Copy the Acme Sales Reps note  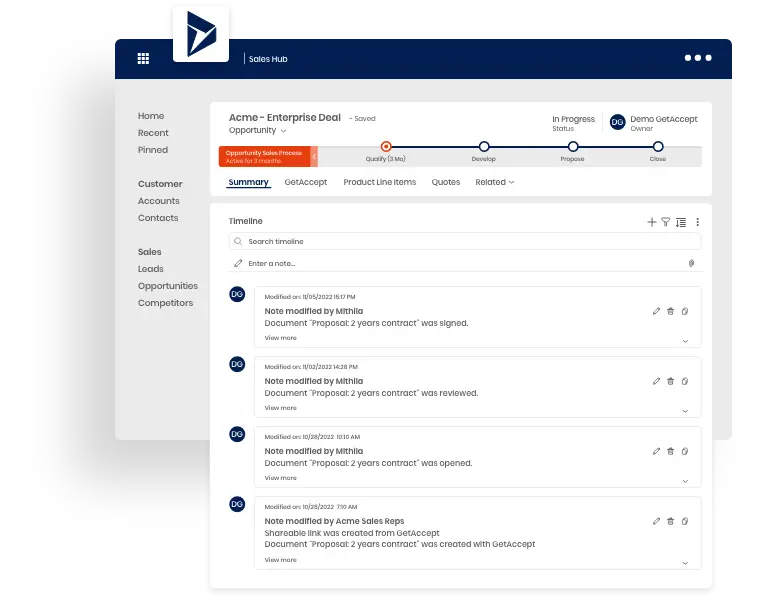pyautogui.click(x=685, y=521)
